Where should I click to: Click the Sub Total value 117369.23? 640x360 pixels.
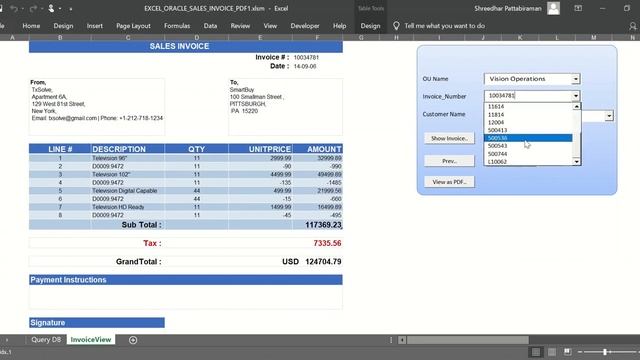323,225
